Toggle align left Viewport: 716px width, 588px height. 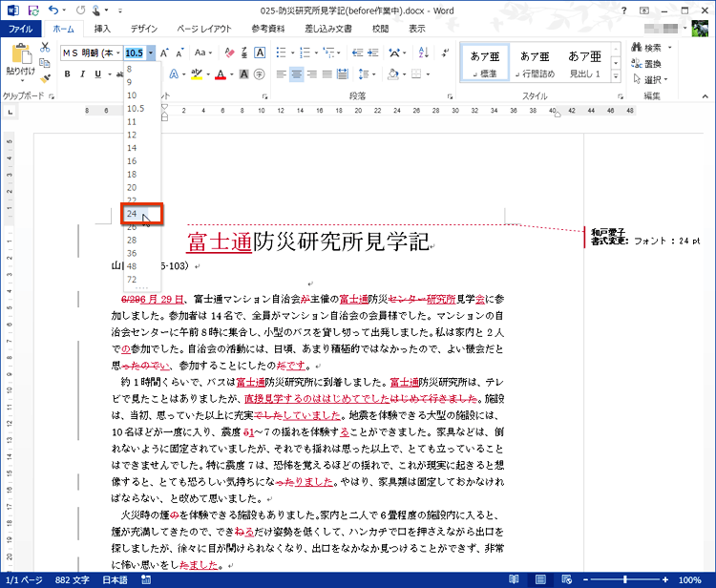[x=282, y=73]
